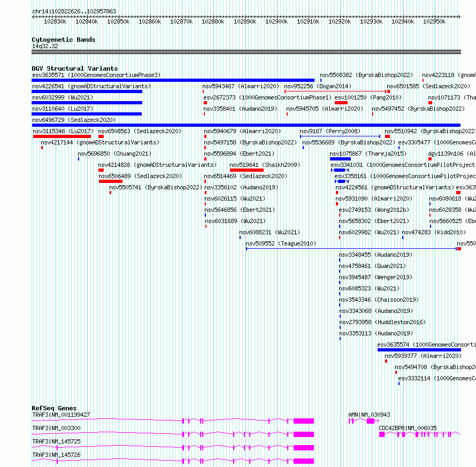Open nsv5497452 (ByrskaBishop2022) variant
The image size is (476, 467).
point(418,109)
